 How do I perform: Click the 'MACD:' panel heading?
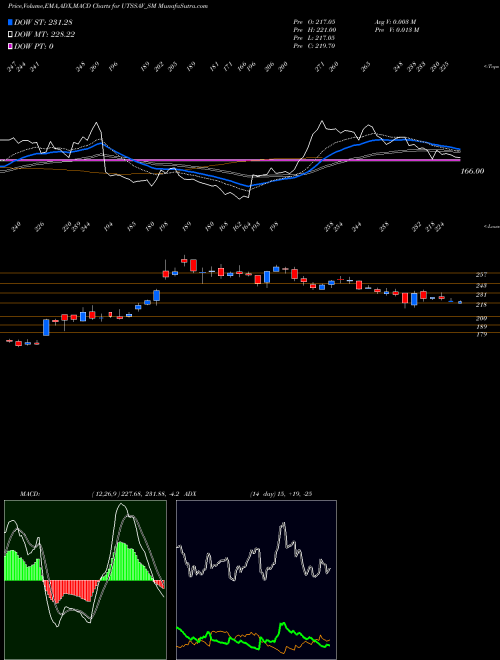click(x=30, y=494)
